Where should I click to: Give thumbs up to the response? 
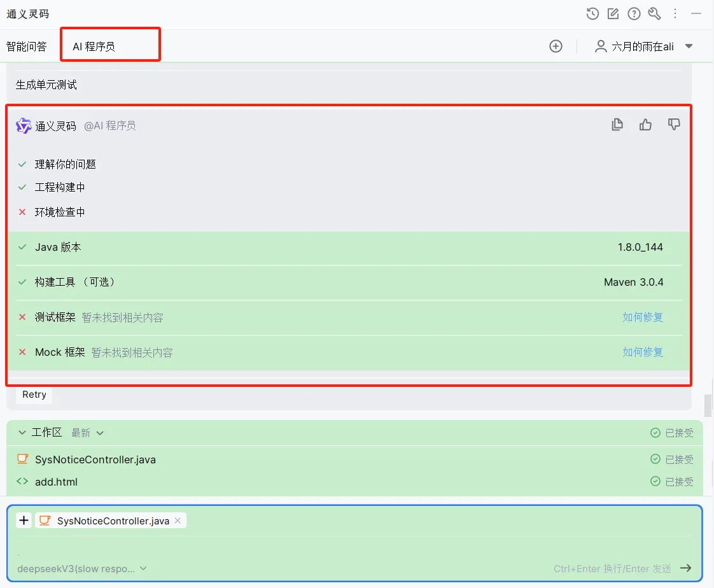click(645, 124)
